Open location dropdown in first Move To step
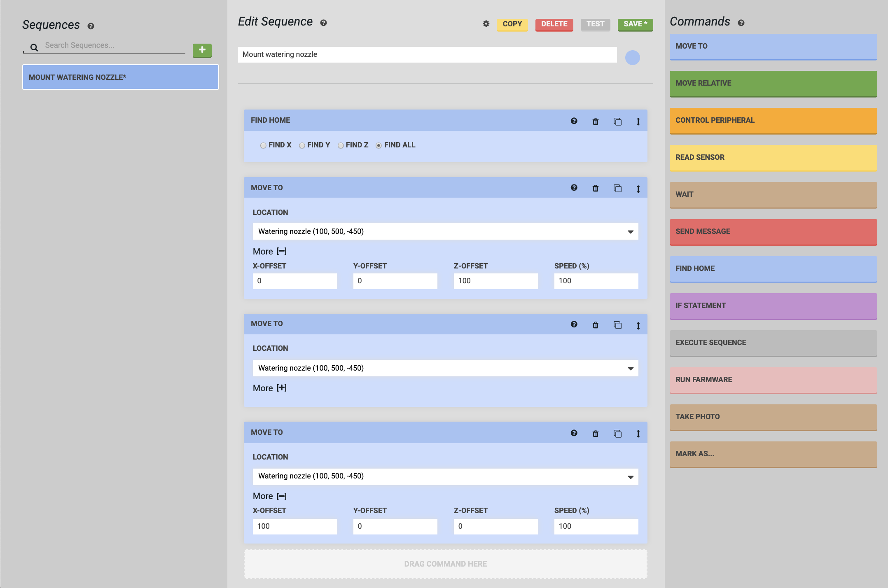Image resolution: width=888 pixels, height=588 pixels. point(445,231)
